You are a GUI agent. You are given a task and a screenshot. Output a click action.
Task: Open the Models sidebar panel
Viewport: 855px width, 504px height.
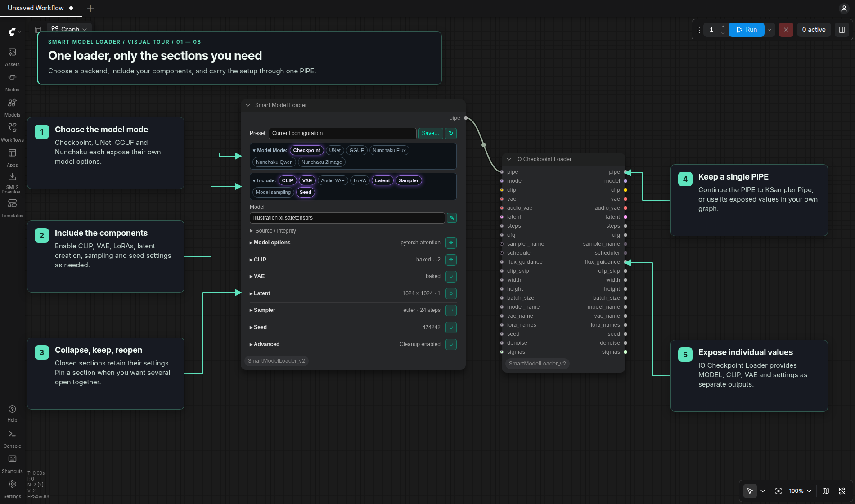coord(12,108)
